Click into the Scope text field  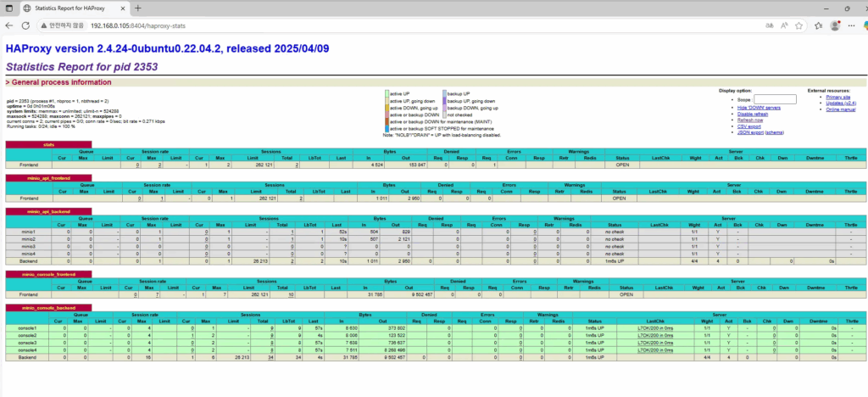[x=775, y=99]
